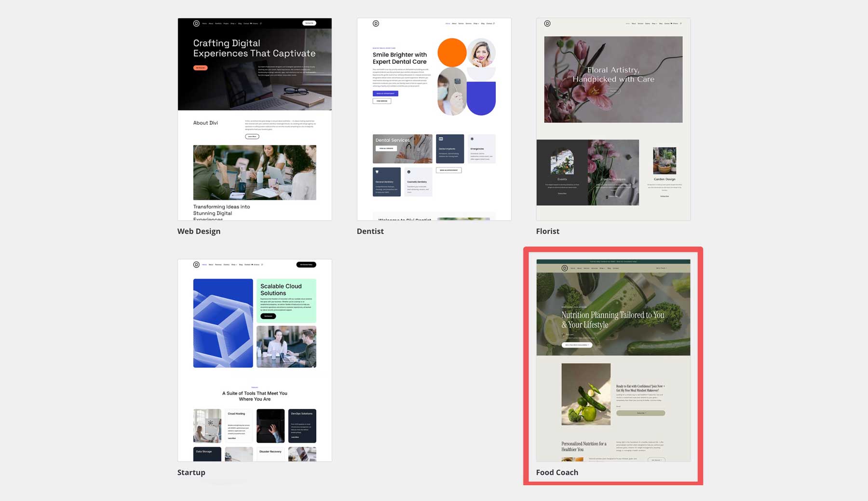Select the search icon in the Dentist navbar
Image resolution: width=868 pixels, height=501 pixels.
pos(494,23)
